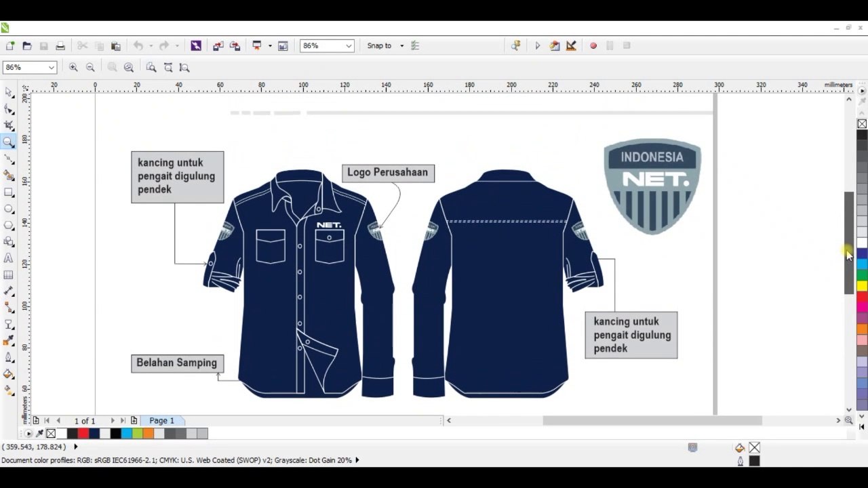This screenshot has width=868, height=488.
Task: Click the Zoom In magnifier icon
Action: [74, 67]
